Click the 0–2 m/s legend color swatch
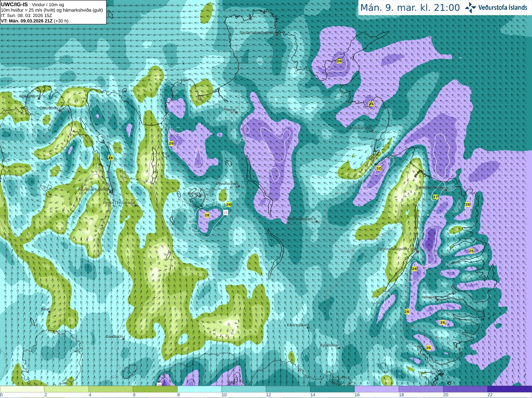532x398 pixels. pos(22,389)
